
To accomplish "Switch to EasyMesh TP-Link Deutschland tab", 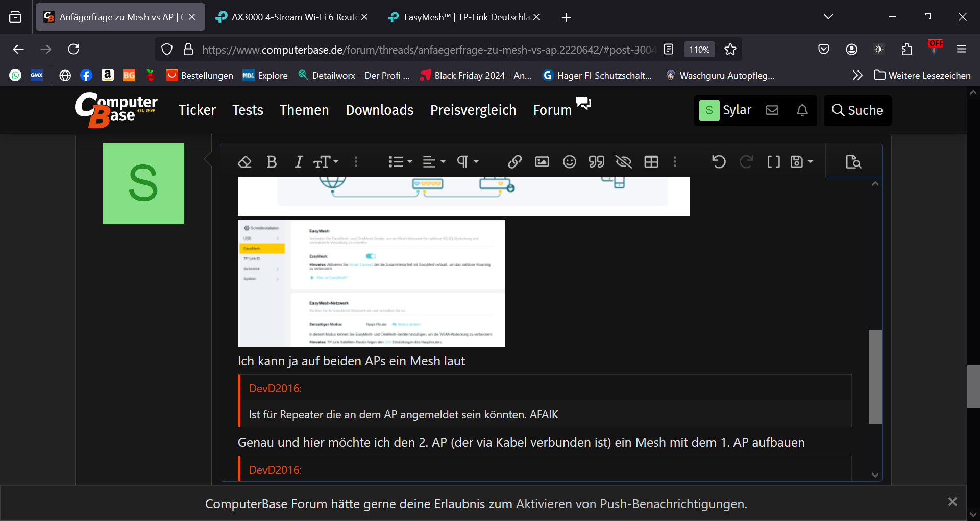I will point(463,17).
